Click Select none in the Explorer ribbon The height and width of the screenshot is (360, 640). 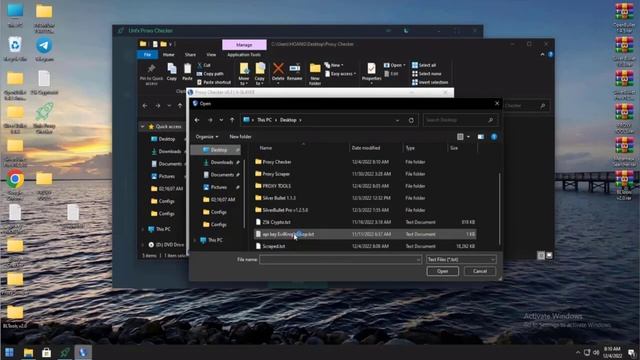click(x=427, y=74)
